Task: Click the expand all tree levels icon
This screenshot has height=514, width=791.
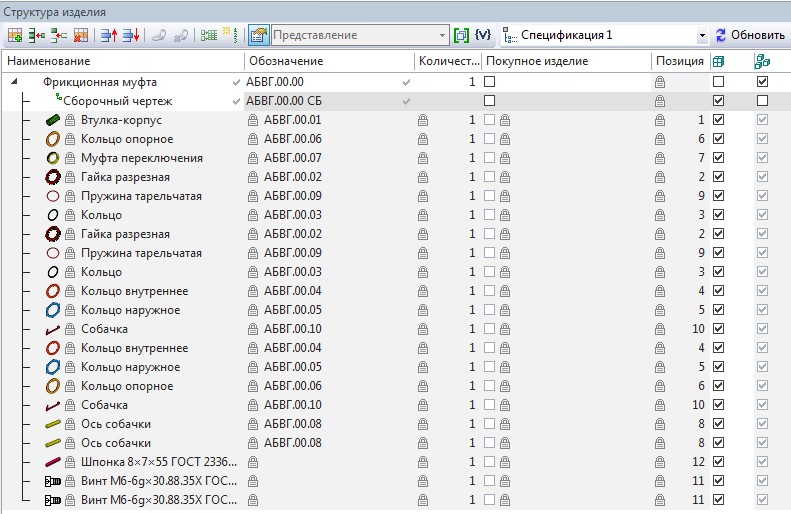Action: point(208,35)
